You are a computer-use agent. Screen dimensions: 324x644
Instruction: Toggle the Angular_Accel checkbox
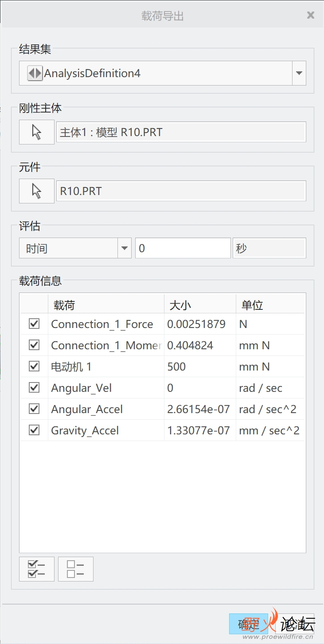[x=34, y=409]
